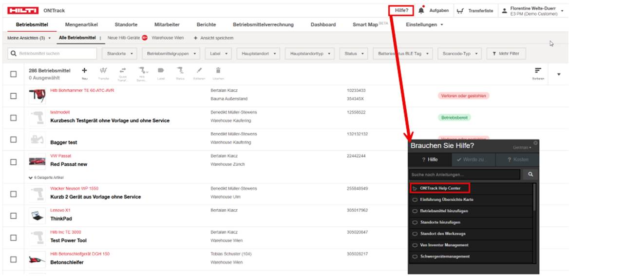The image size is (644, 276).
Task: Select the ThinkPad row checkbox
Action: (13, 216)
